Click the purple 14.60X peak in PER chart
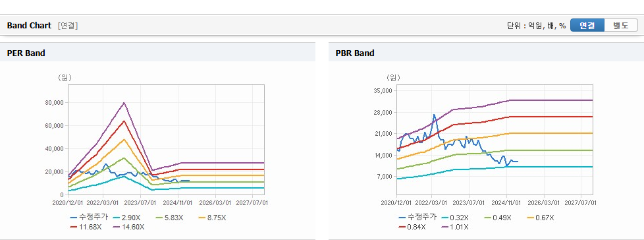This screenshot has height=240, width=644. coord(124,103)
